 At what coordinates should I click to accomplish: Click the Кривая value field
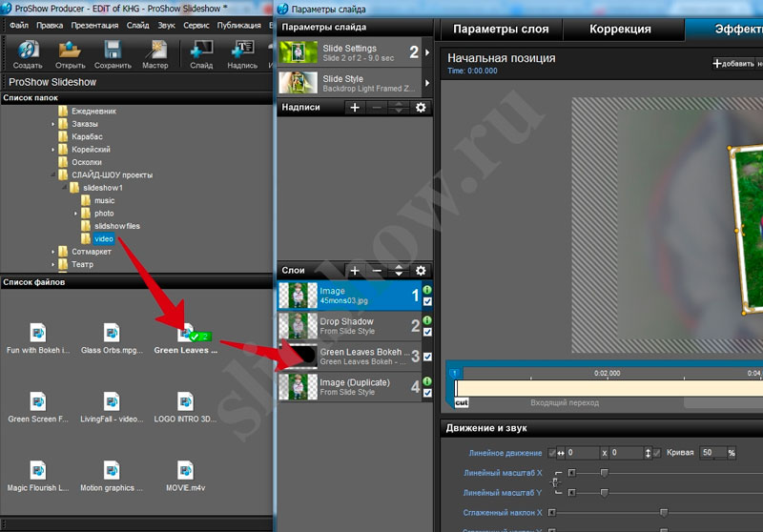click(712, 453)
